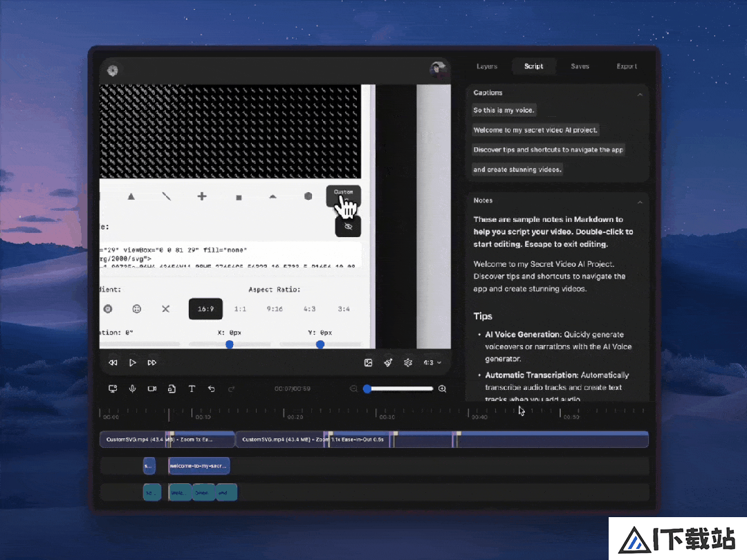Click the timeline zoom slider handle
This screenshot has height=560, width=747.
(x=367, y=389)
